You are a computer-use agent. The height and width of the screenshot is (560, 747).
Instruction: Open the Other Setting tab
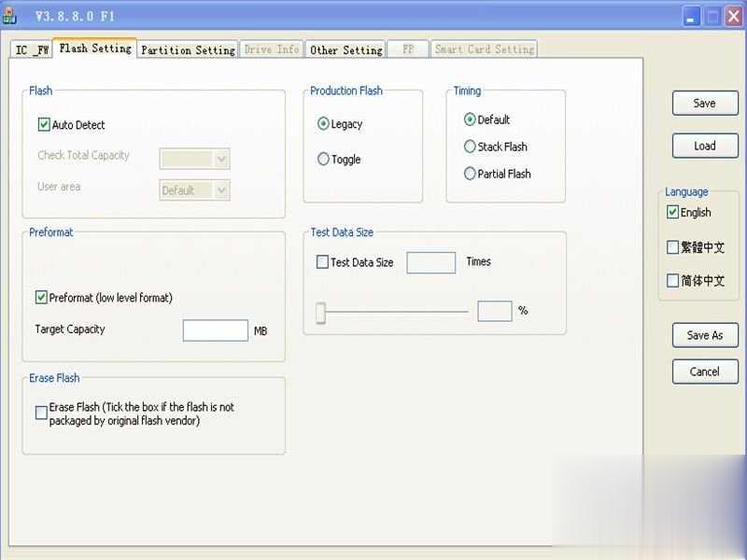tap(345, 50)
